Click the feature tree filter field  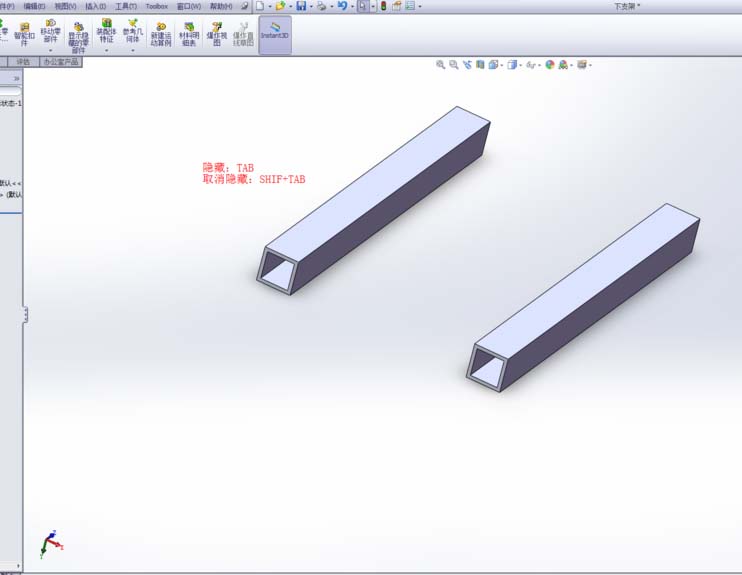coord(10,91)
